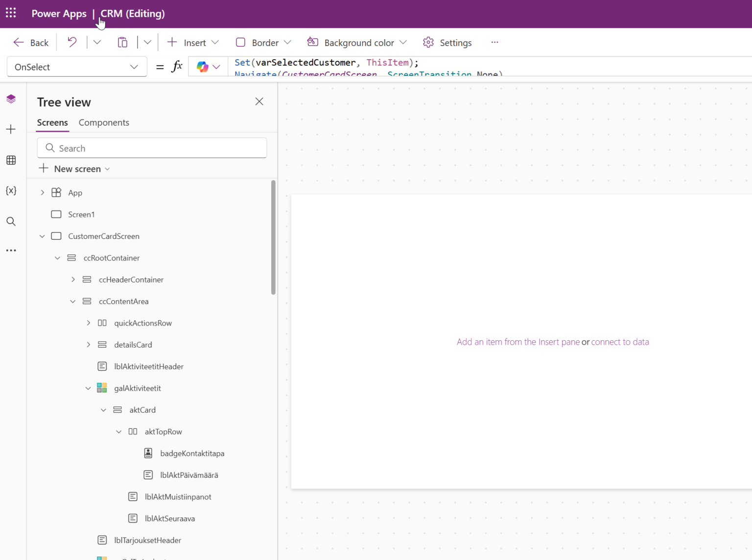This screenshot has height=560, width=752.
Task: Expand the detailsCard node
Action: (88, 345)
